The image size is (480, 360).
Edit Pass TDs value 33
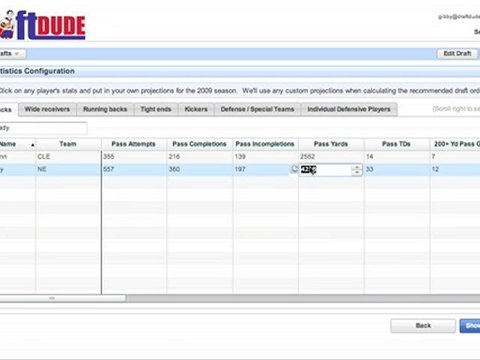click(x=396, y=169)
